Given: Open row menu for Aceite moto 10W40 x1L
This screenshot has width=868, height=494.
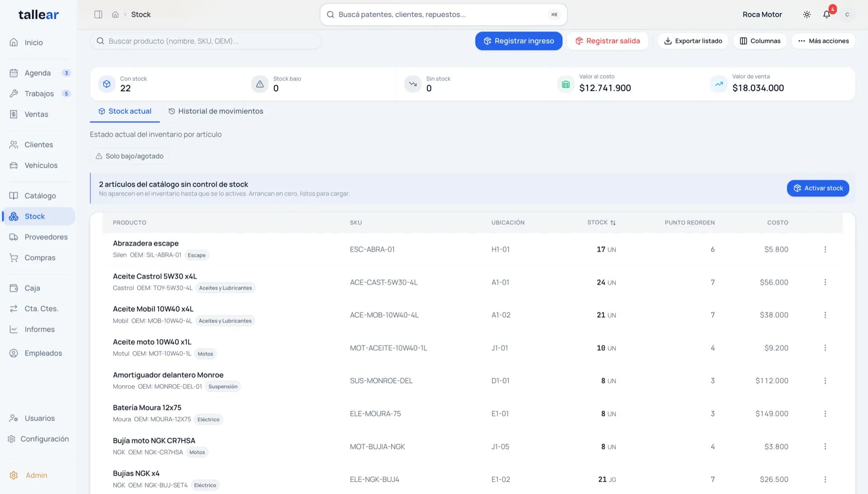Looking at the screenshot, I should 825,348.
